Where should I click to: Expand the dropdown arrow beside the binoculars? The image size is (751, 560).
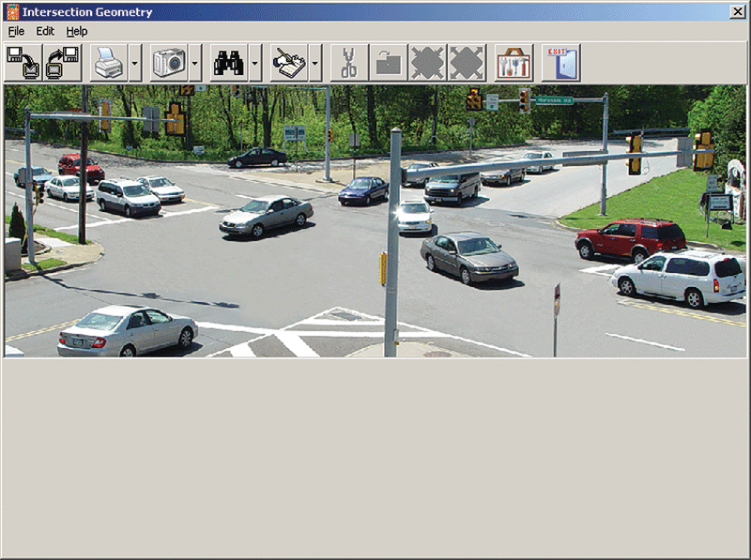click(x=255, y=63)
